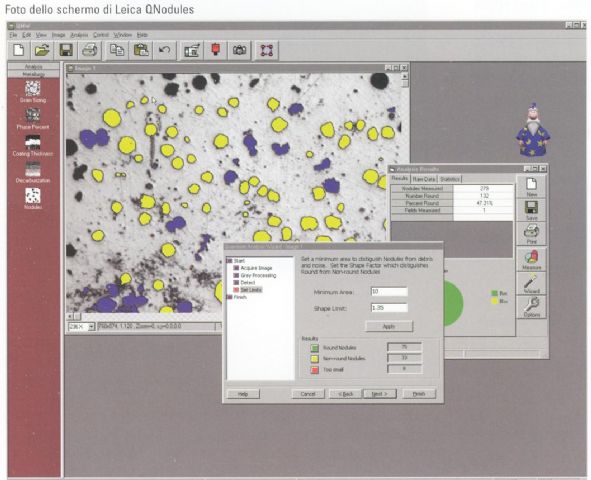Open the Edit menu
The height and width of the screenshot is (480, 591).
[26, 35]
